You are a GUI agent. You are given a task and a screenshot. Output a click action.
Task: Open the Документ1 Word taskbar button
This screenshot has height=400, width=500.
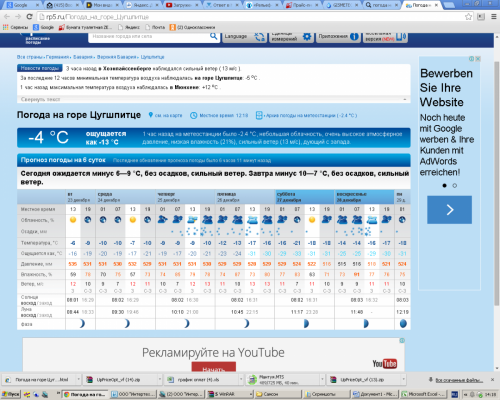pos(375,394)
